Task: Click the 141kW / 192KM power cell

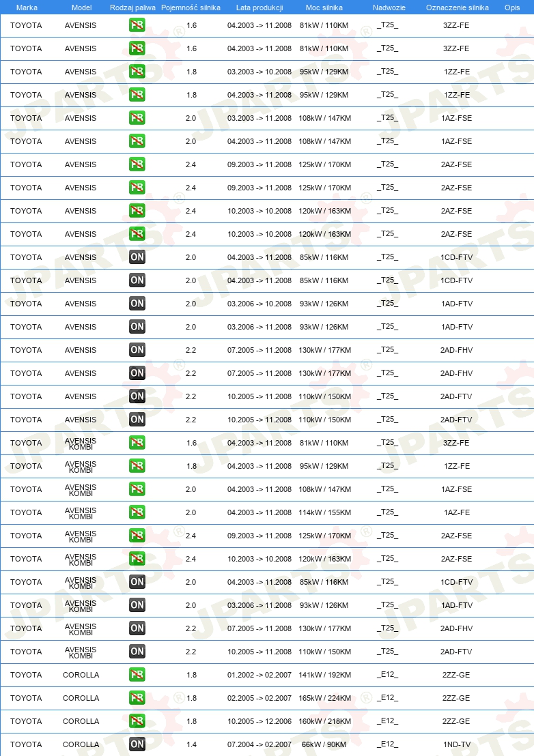Action: pos(324,675)
